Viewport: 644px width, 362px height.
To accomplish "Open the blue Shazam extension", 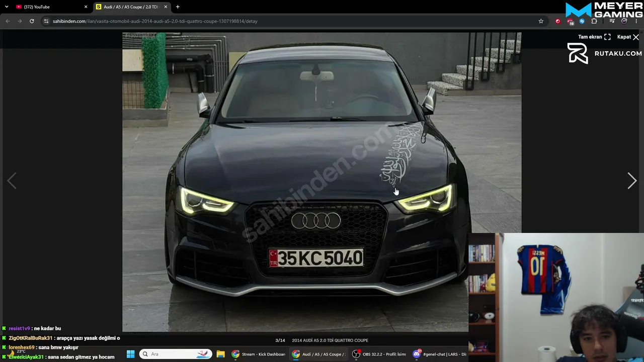I will (x=582, y=21).
